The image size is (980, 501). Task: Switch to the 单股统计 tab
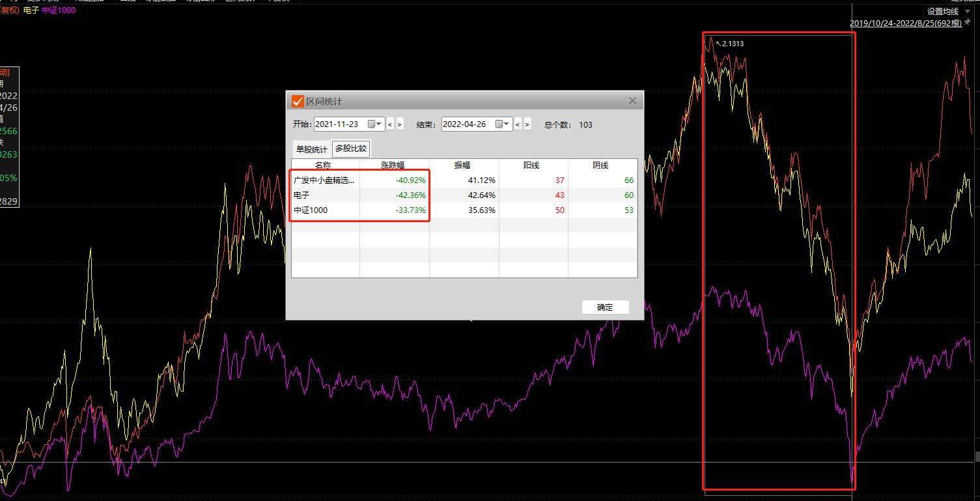pos(312,149)
